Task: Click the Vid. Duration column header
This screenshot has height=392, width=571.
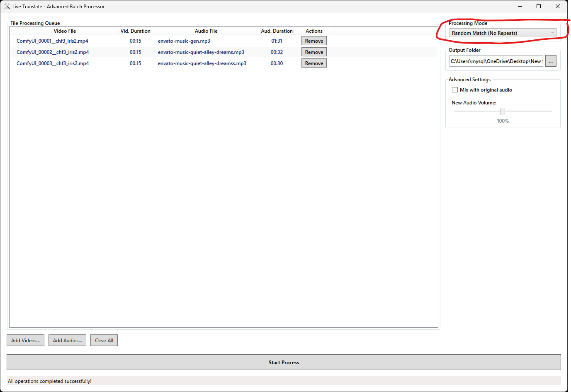Action: click(x=135, y=31)
